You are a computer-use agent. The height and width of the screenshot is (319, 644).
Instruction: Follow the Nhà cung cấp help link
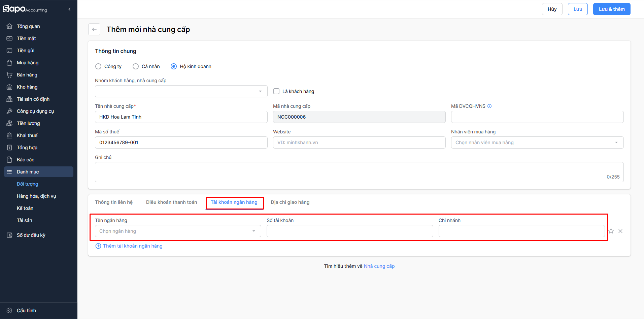tap(379, 266)
